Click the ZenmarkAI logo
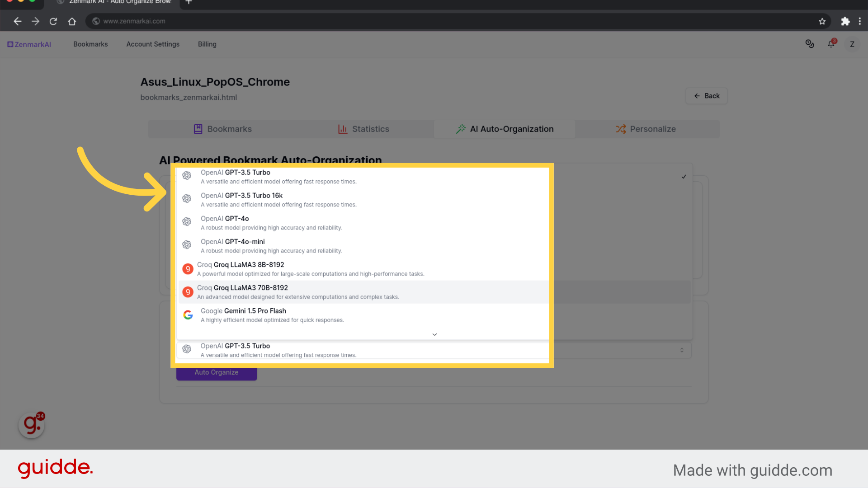 pos(29,44)
